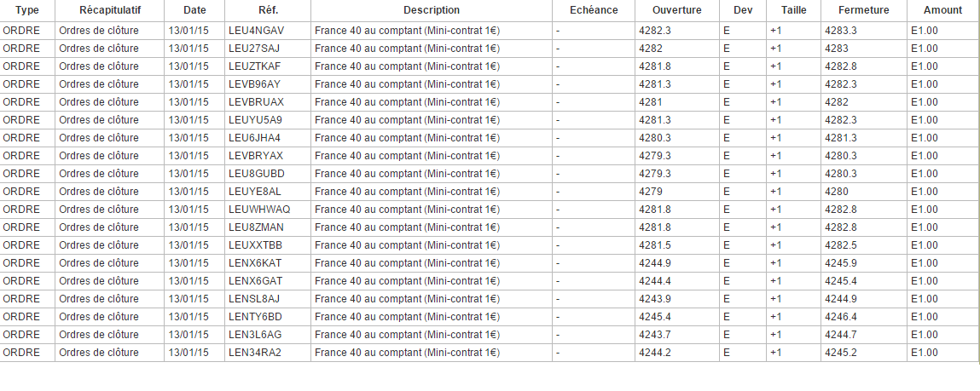The image size is (980, 391).
Task: Click reference cell LEU27SAJ
Action: 254,49
